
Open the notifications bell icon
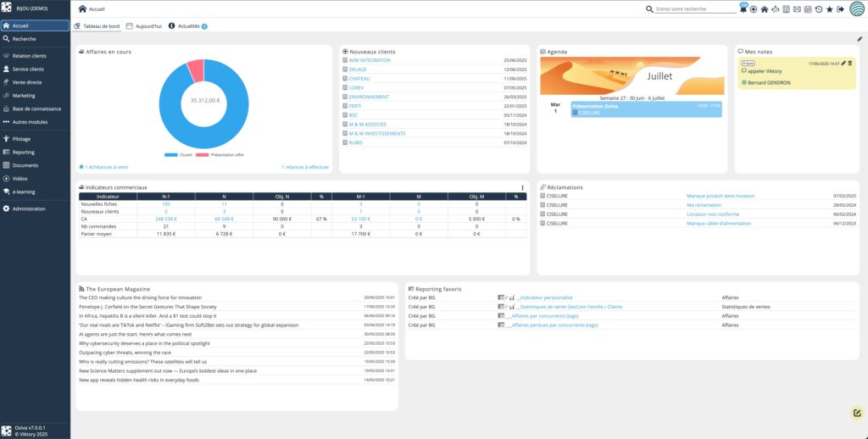coord(743,9)
